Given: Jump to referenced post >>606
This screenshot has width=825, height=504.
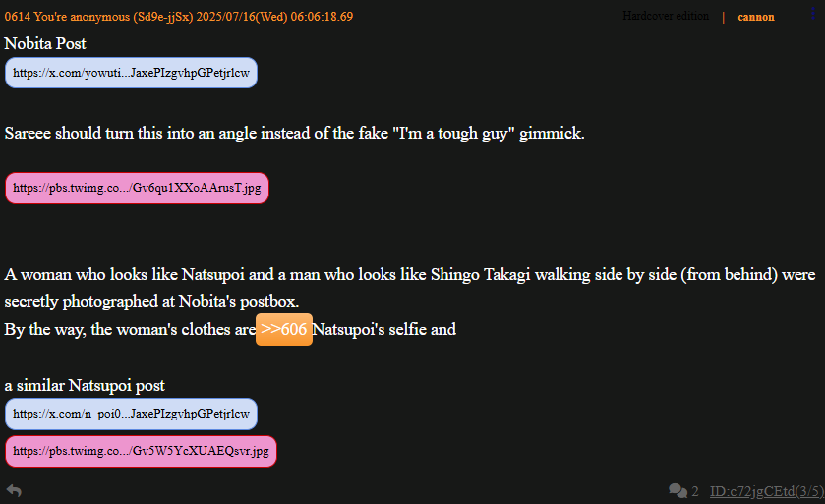Looking at the screenshot, I should click(x=284, y=329).
